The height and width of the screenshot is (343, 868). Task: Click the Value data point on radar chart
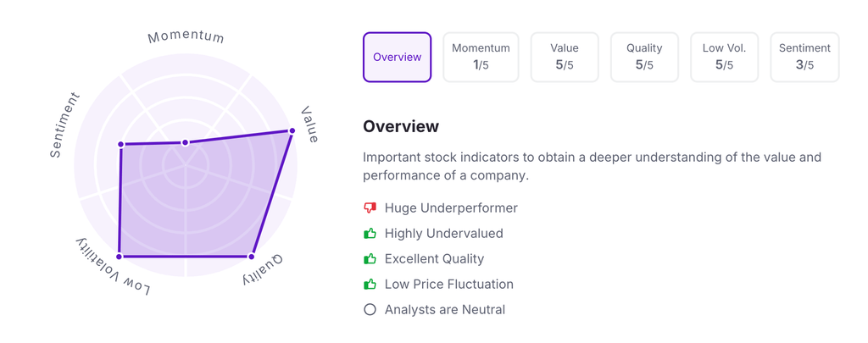click(x=292, y=131)
